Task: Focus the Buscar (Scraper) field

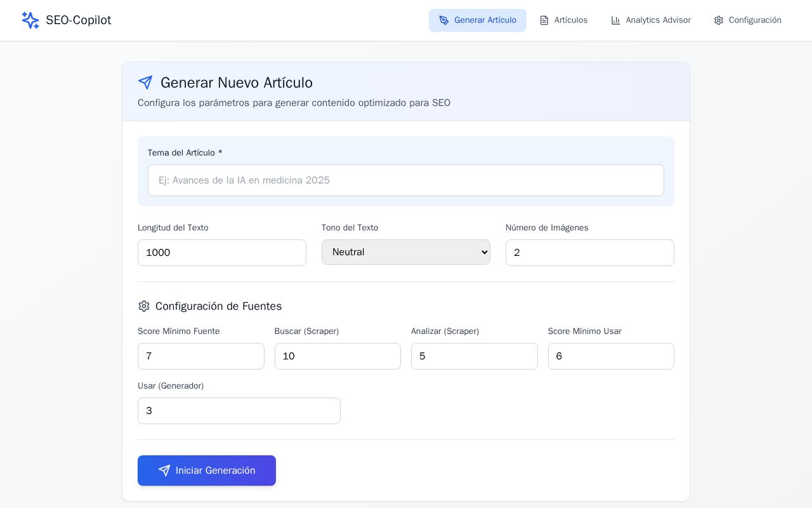Action: (x=337, y=356)
